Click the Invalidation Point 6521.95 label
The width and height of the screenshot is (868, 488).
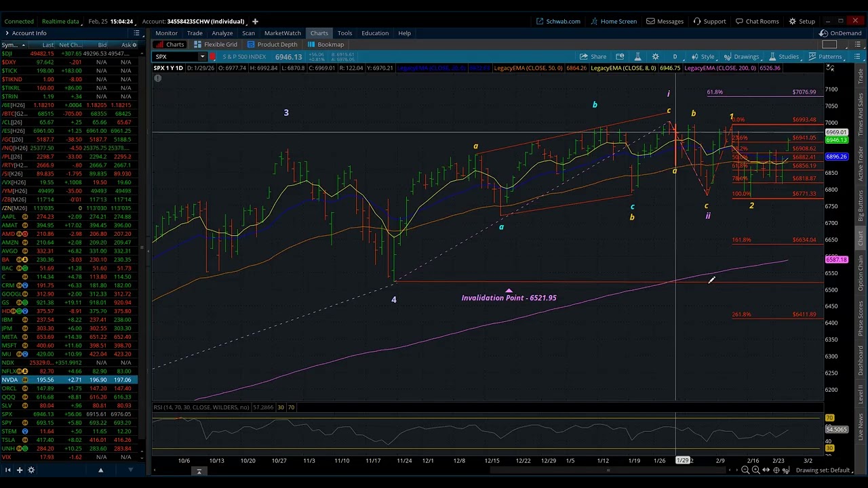coord(509,298)
